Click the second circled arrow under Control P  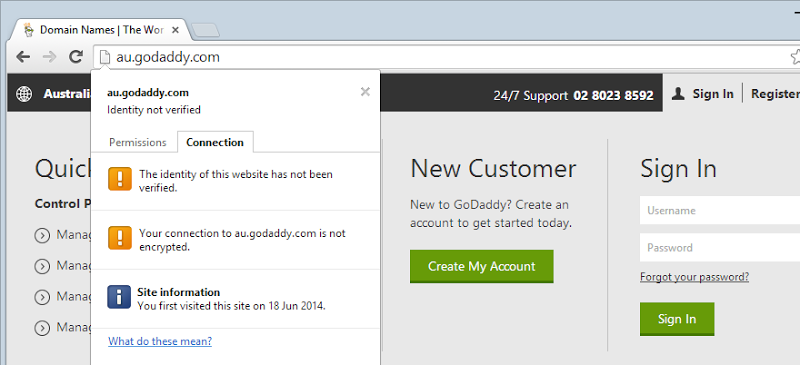pos(42,266)
